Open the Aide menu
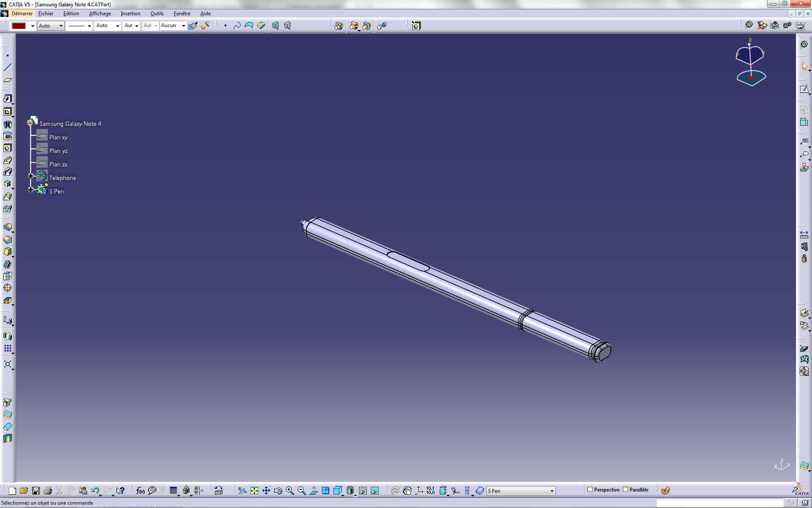The image size is (812, 508). coord(205,14)
